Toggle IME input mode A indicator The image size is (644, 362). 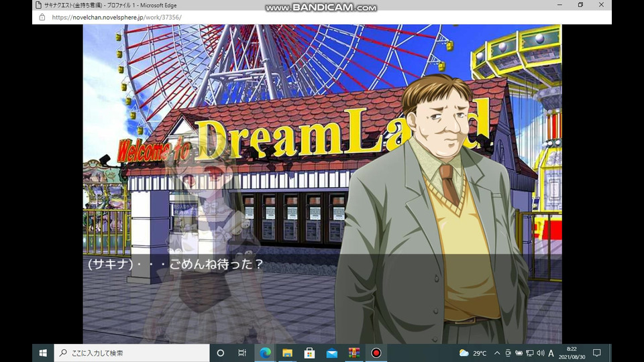click(551, 353)
